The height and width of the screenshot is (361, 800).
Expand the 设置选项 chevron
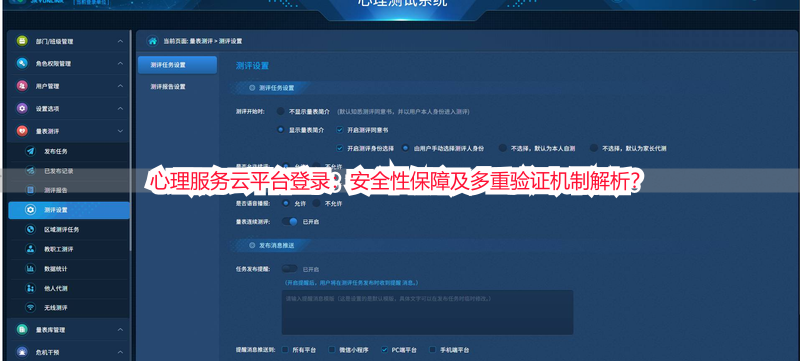click(120, 108)
